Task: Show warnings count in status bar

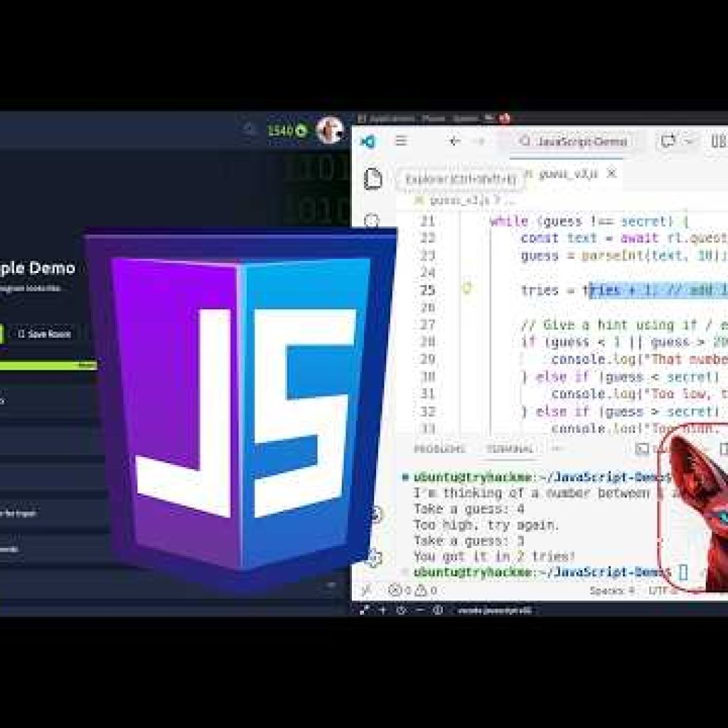Action: click(426, 591)
